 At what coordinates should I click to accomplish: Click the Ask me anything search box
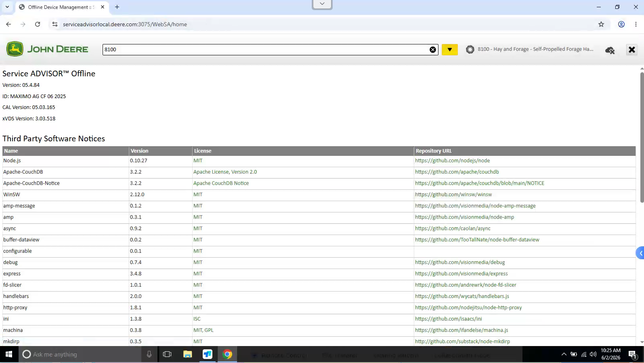coord(81,354)
